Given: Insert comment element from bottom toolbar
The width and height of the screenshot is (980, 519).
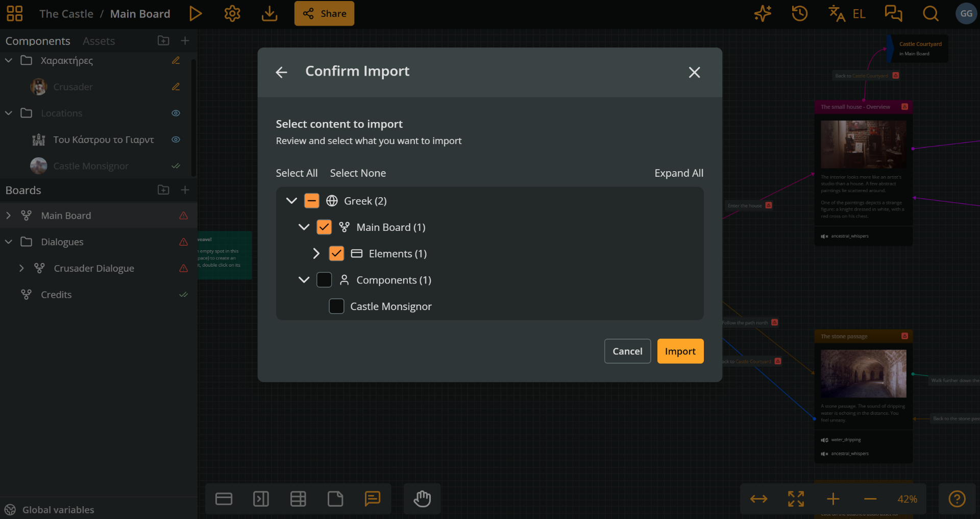Looking at the screenshot, I should pyautogui.click(x=373, y=499).
